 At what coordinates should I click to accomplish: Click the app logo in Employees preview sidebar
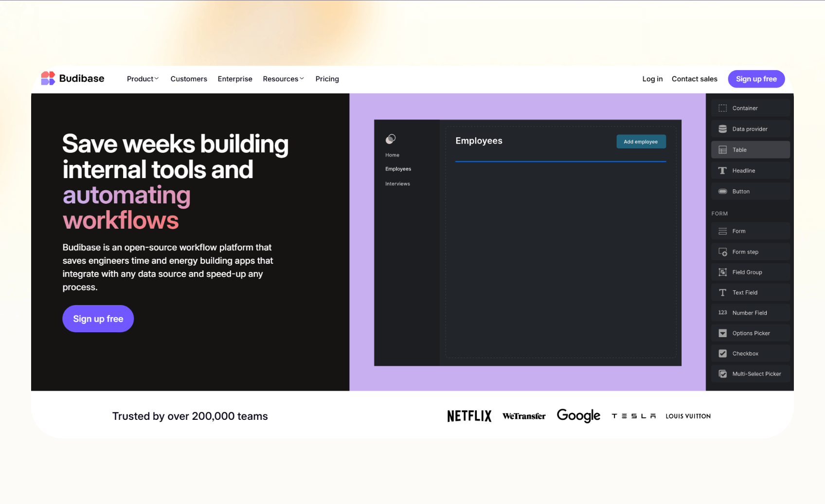(x=391, y=139)
